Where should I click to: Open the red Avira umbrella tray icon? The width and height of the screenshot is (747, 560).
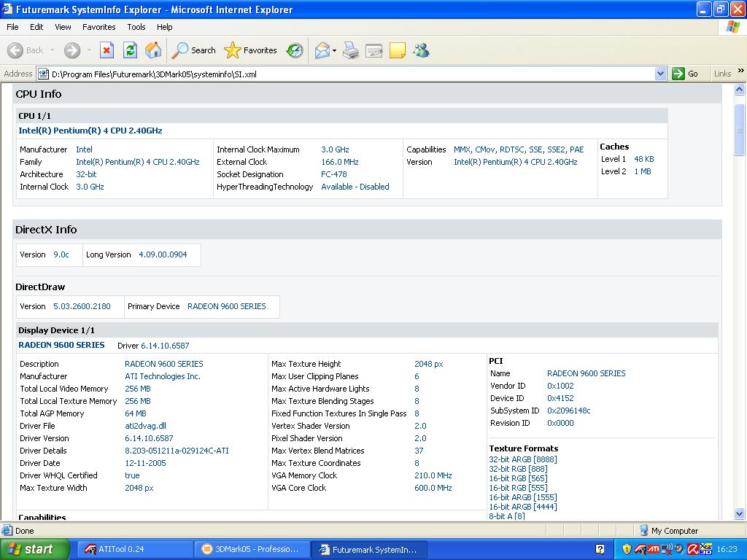(x=693, y=550)
